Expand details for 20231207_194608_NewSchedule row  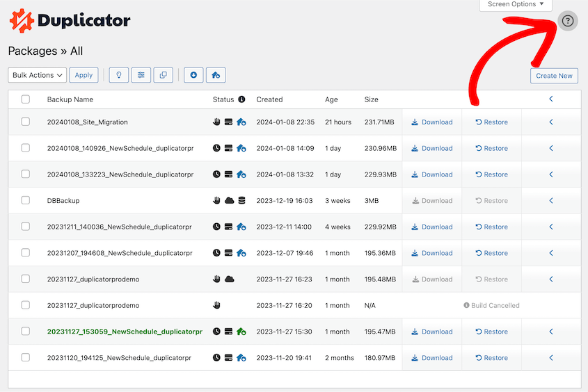tap(551, 253)
